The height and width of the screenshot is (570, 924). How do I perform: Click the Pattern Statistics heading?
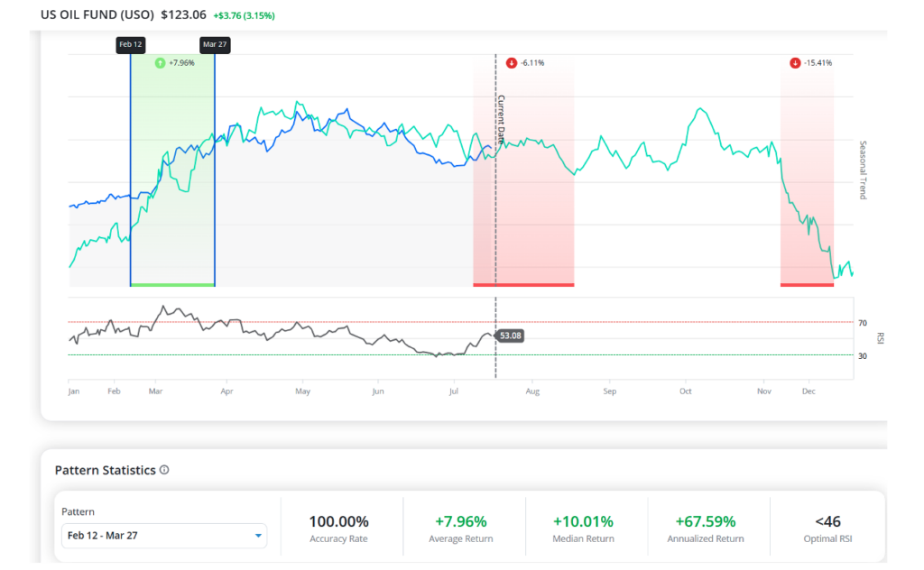coord(105,470)
